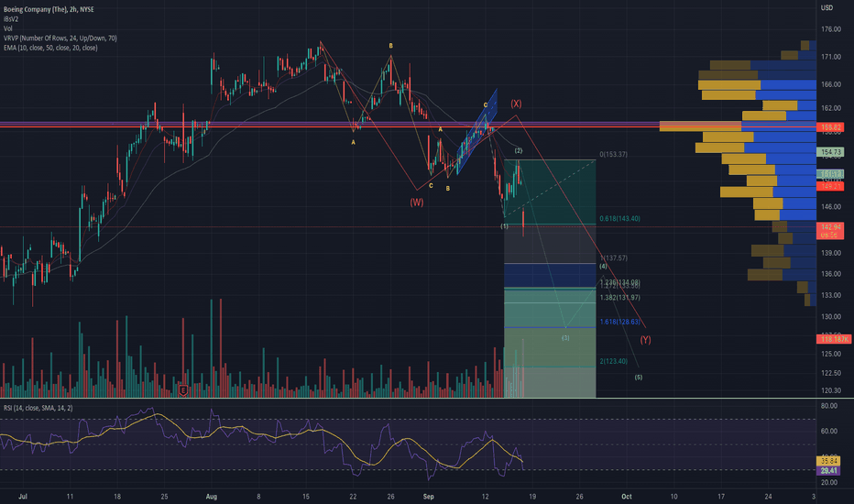The width and height of the screenshot is (854, 504).
Task: Click Fibonacci level 2(123.40) label
Action: 613,361
